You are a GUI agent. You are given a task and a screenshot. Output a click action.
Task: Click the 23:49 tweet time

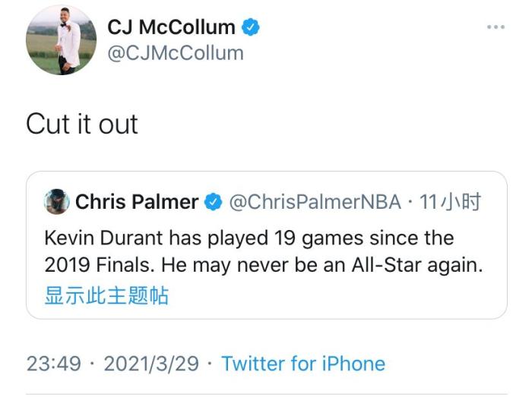point(53,364)
